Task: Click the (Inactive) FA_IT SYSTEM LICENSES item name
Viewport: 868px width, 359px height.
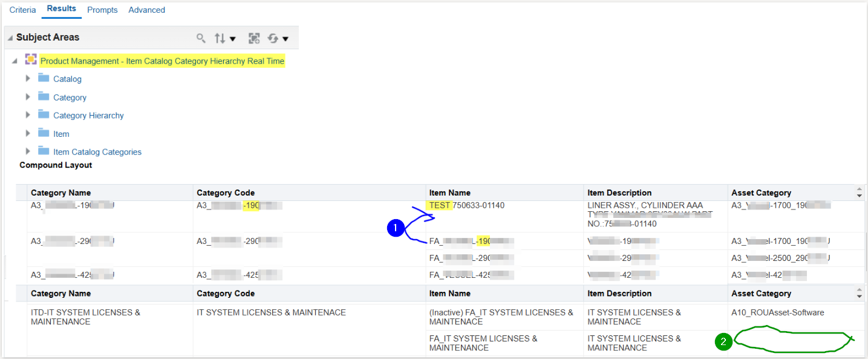Action: 501,317
